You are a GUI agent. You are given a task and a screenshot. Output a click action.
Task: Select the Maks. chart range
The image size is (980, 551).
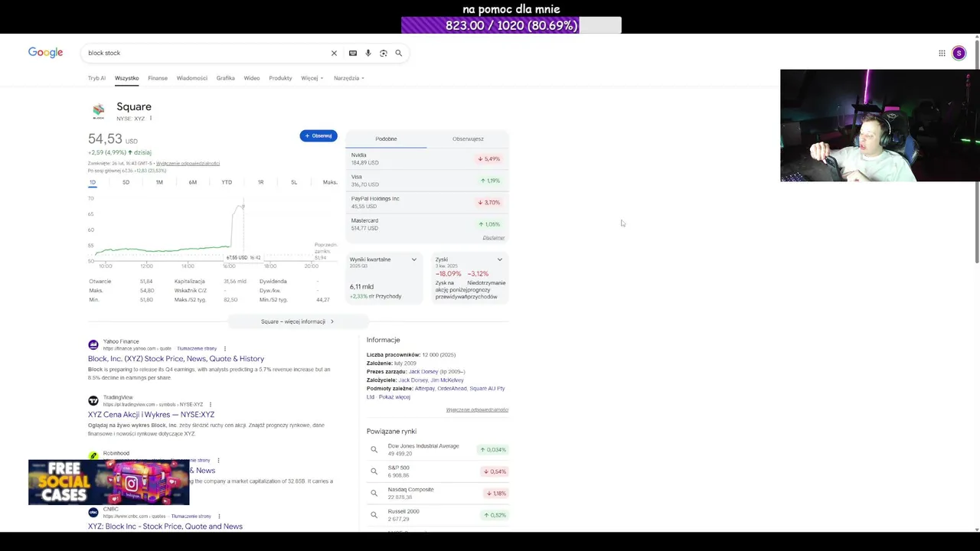[x=330, y=182]
